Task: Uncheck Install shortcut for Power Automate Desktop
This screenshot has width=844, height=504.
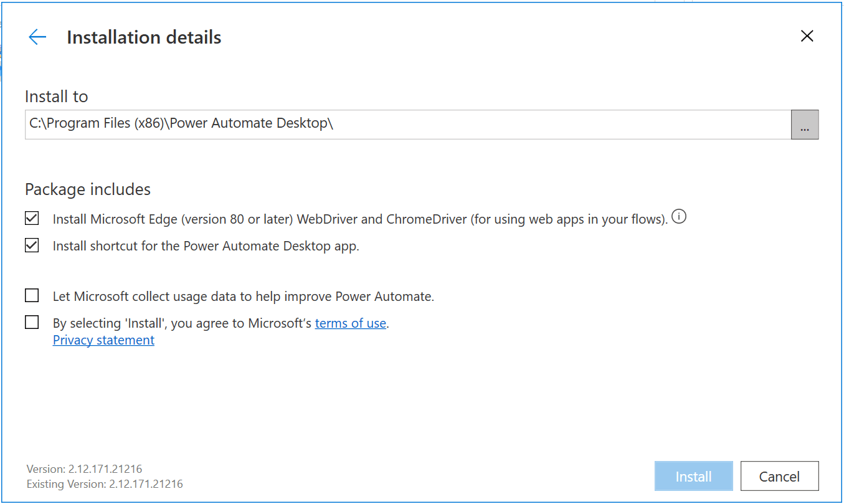Action: coord(32,245)
